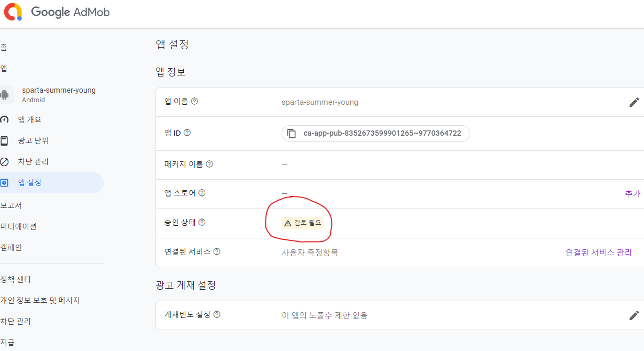Click 추가 link for app store
This screenshot has width=644, height=351.
(632, 193)
